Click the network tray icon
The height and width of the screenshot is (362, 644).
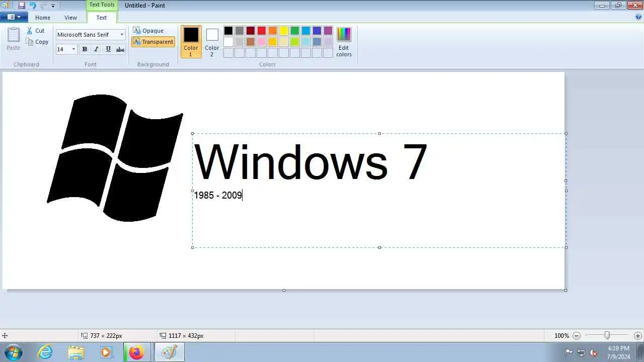[581, 352]
